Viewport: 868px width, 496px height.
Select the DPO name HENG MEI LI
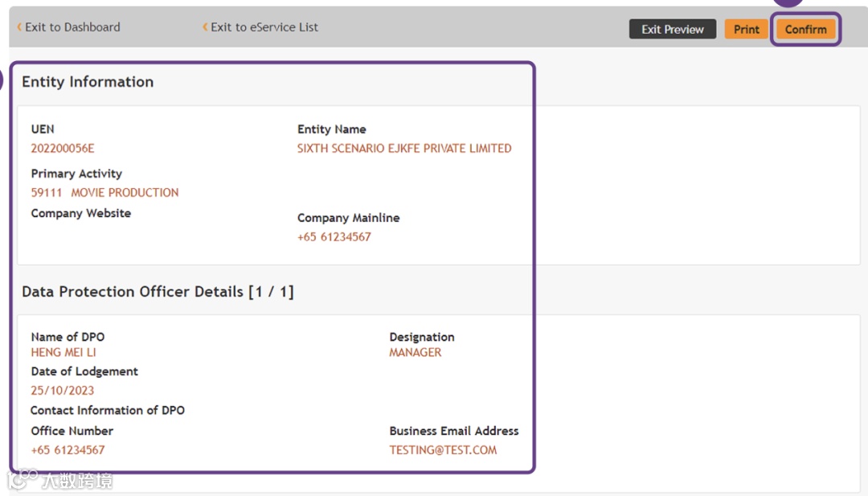point(63,352)
